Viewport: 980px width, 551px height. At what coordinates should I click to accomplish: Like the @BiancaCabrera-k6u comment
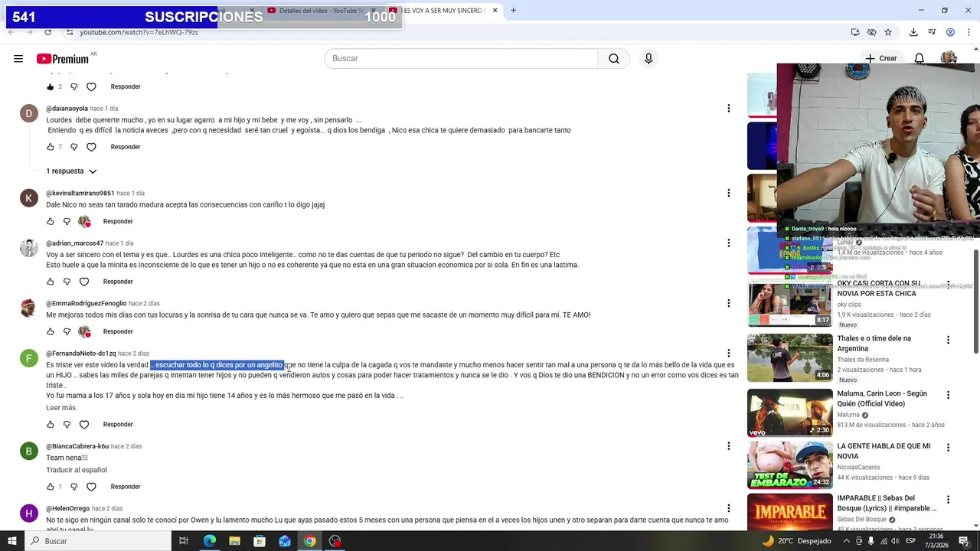point(51,487)
